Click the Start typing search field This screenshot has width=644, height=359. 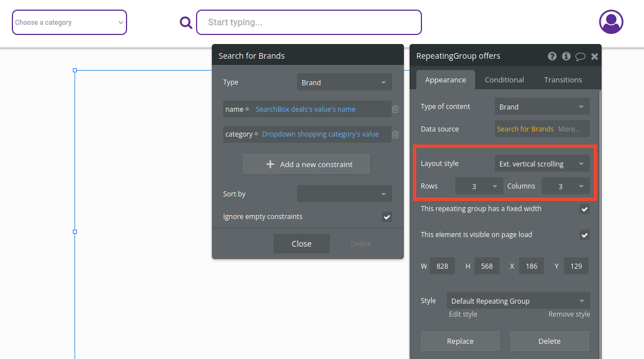pyautogui.click(x=309, y=22)
